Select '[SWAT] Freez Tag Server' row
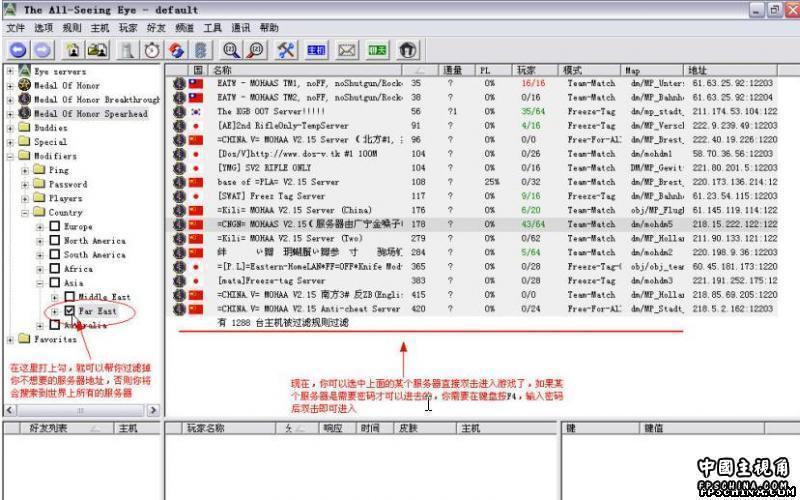Viewport: 800px width, 500px height. pos(471,196)
